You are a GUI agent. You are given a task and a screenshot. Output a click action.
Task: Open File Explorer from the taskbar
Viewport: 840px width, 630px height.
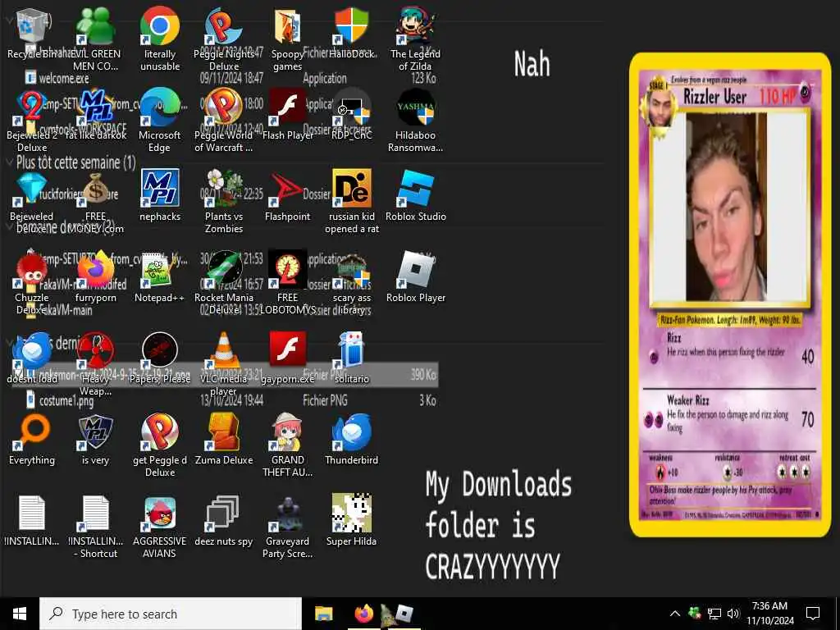tap(323, 614)
